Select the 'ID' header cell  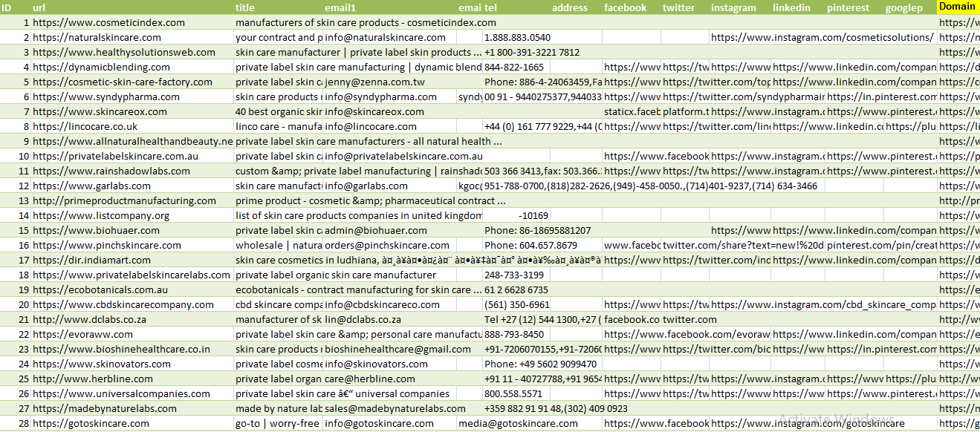(16, 7)
